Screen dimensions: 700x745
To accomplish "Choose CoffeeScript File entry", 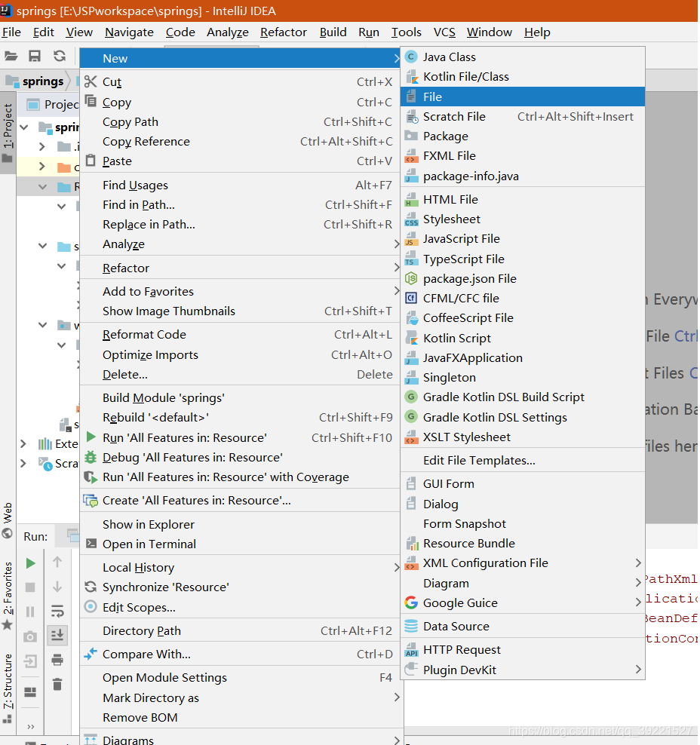I will pyautogui.click(x=523, y=318).
